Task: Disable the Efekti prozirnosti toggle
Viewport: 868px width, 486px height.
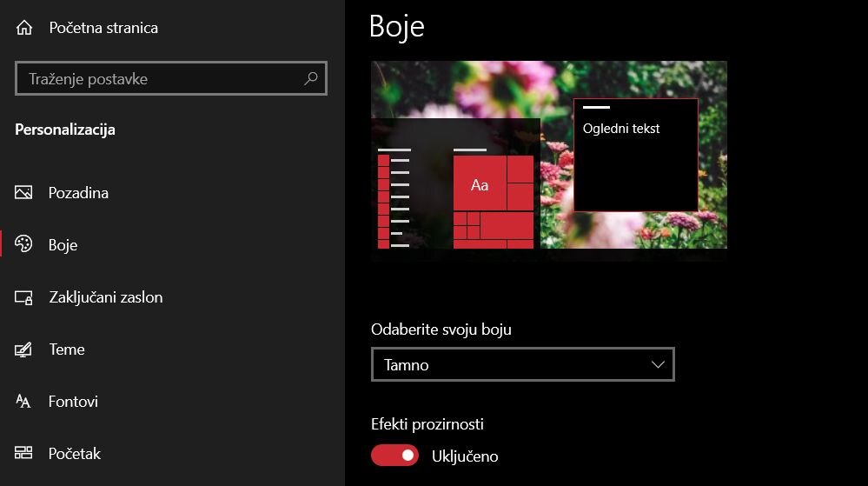Action: (395, 456)
